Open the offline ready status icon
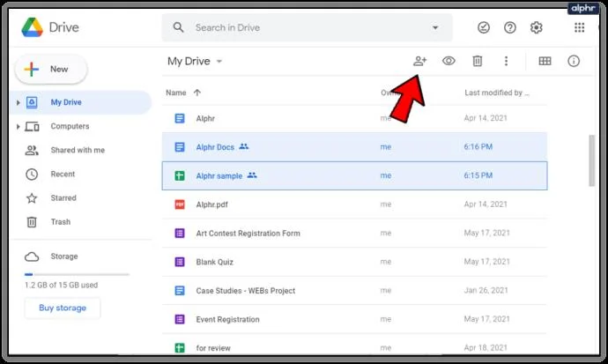This screenshot has width=608, height=364. click(484, 27)
